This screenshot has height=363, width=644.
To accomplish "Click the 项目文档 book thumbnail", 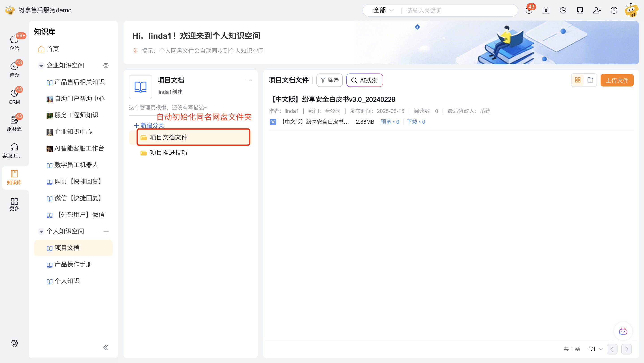I will coord(140,87).
